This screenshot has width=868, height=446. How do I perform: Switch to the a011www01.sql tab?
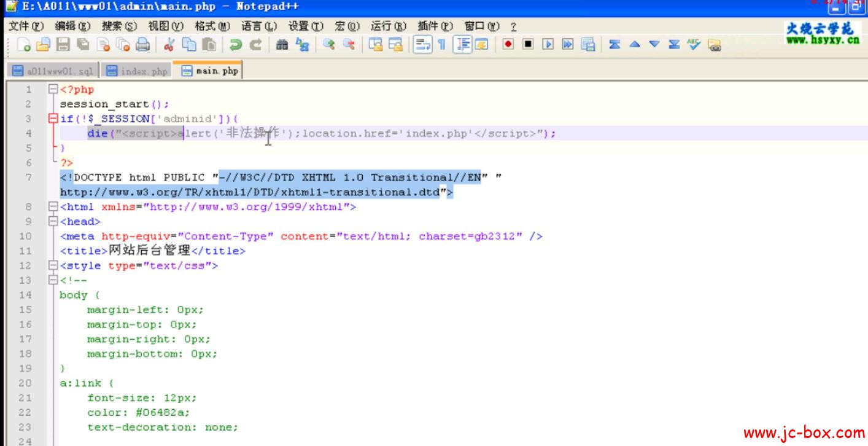(x=53, y=71)
